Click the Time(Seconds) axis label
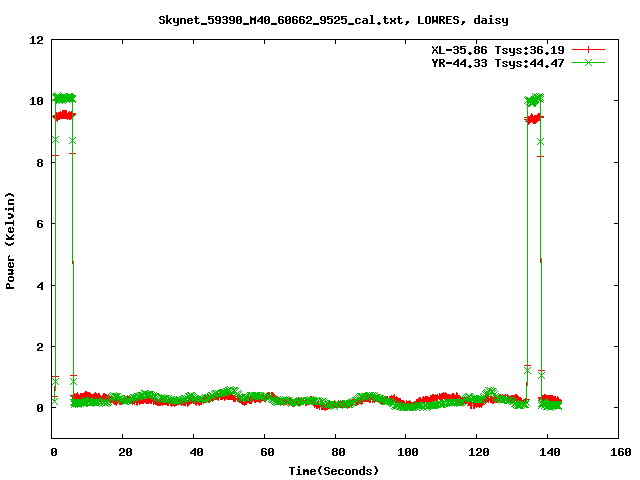640x480 pixels. (x=333, y=471)
